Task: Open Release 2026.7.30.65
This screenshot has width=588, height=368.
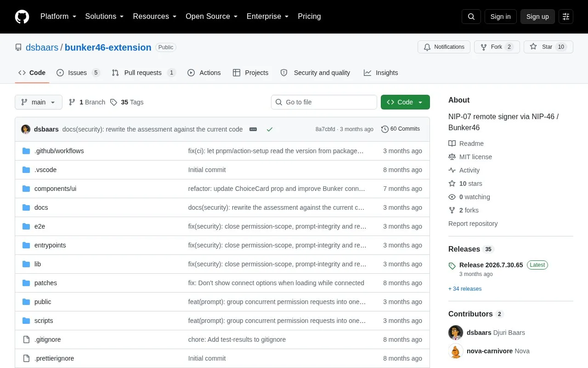Action: [x=491, y=265]
